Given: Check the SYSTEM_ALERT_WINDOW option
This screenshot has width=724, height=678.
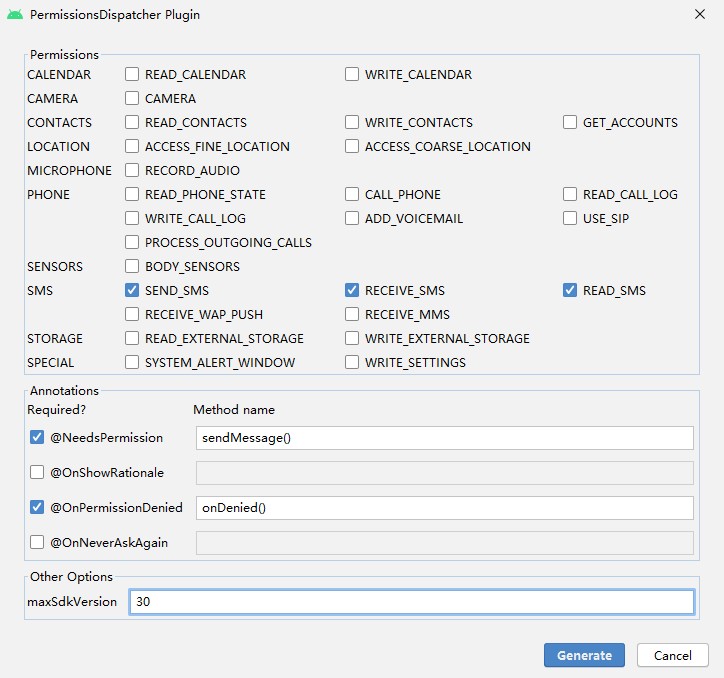Looking at the screenshot, I should 132,363.
